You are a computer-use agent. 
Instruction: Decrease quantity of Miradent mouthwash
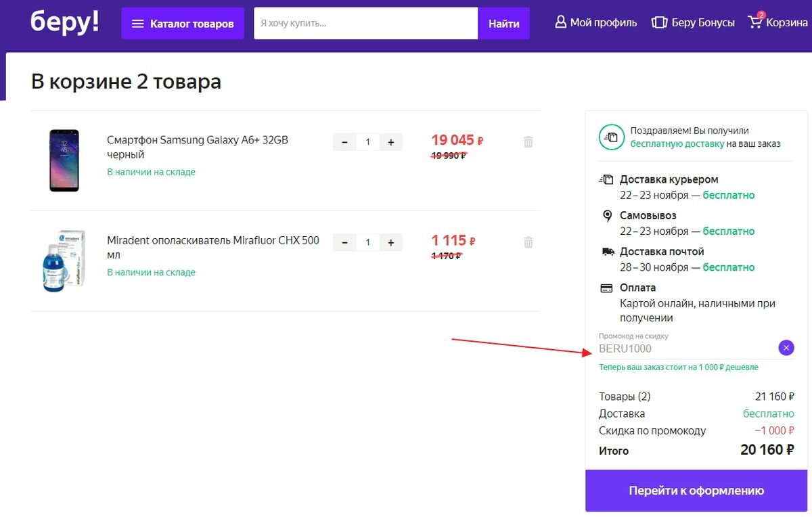[344, 242]
